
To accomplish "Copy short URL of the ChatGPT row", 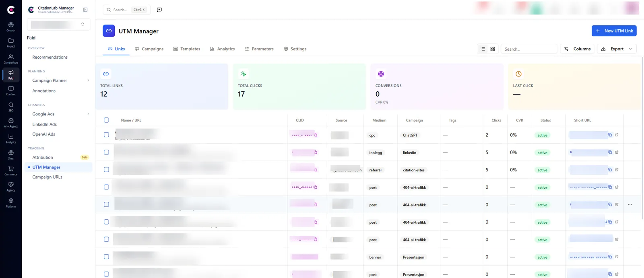I will click(x=610, y=135).
